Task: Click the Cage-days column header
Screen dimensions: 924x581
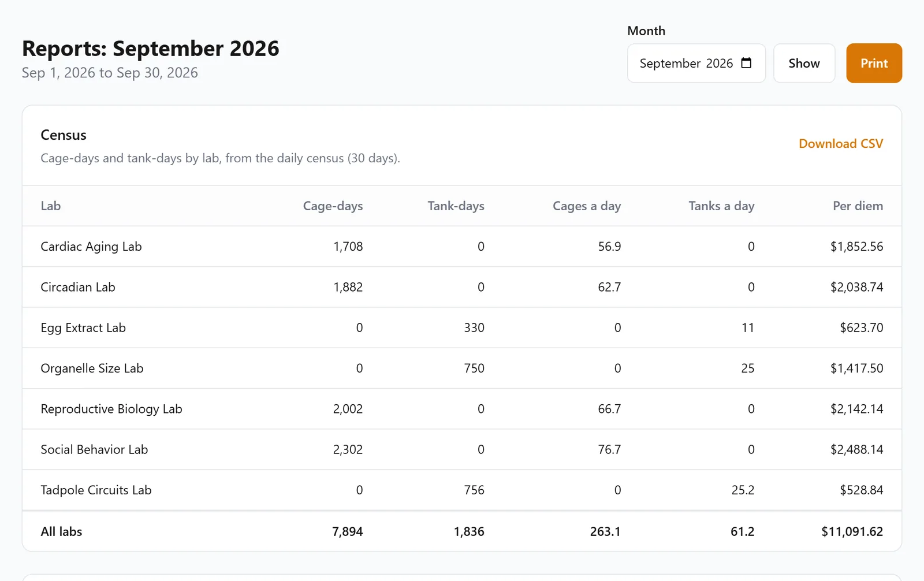Action: [x=333, y=206]
